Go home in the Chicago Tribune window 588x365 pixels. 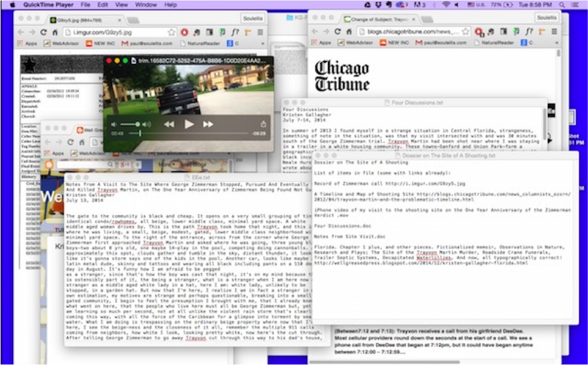click(x=349, y=32)
